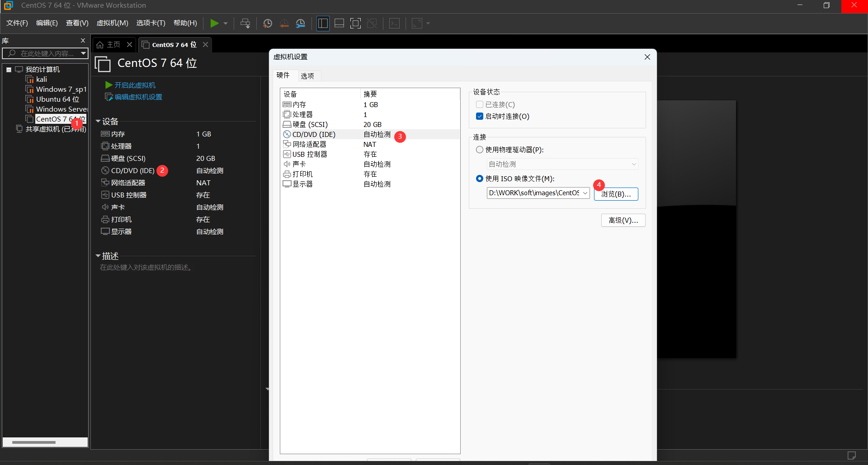868x465 pixels.
Task: Close the 虚拟机设置 dialog
Action: [647, 57]
